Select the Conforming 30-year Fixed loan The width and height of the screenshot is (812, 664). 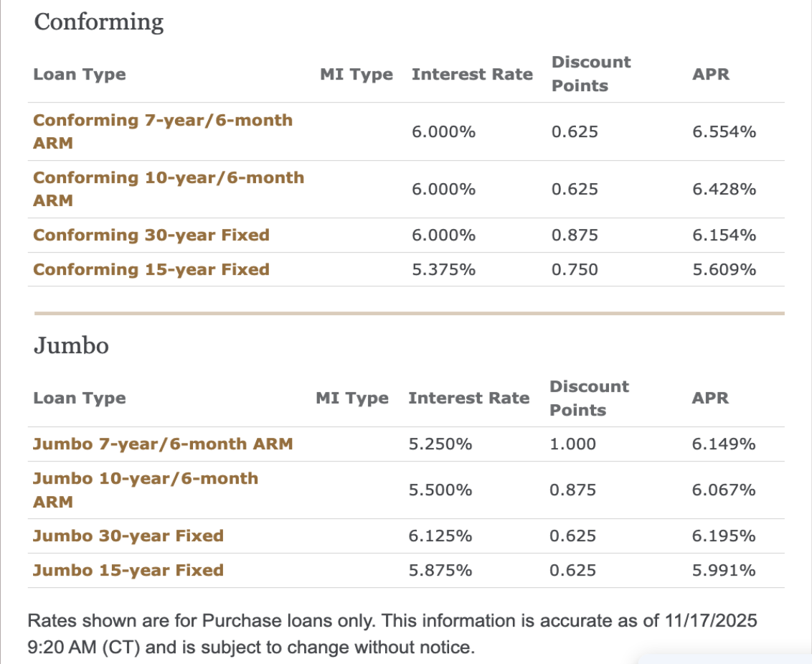coord(151,235)
